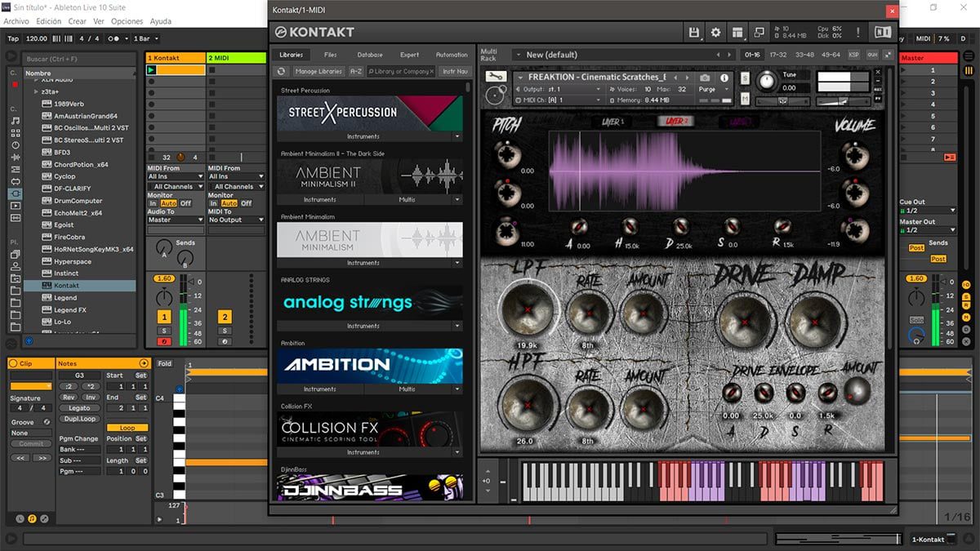Expand z3ta+ folder in browser

(x=36, y=91)
